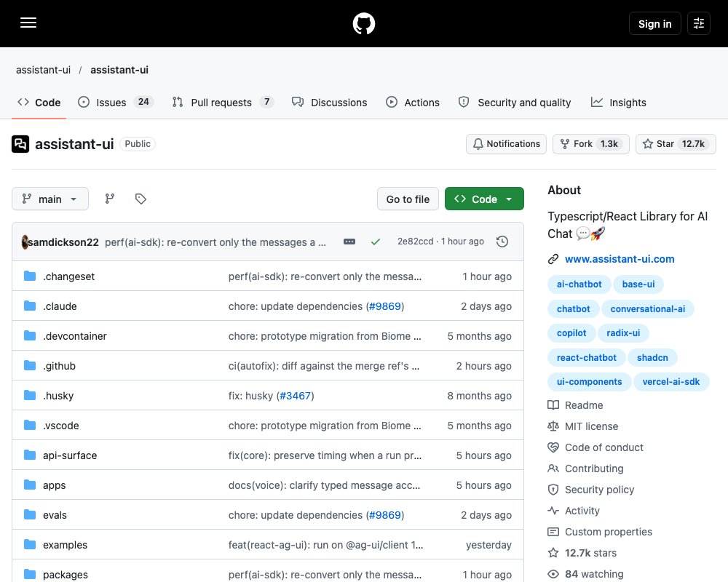Click the link icon beside website URL
728x582 pixels.
tap(553, 259)
